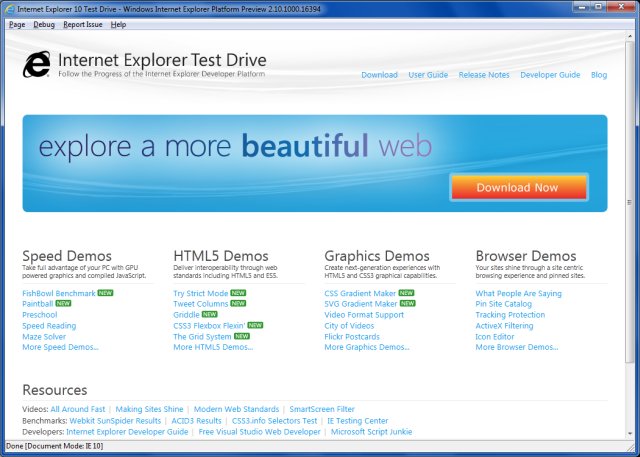640x457 pixels.
Task: Click NEW badge beside CSS Gradient Maker
Action: pyautogui.click(x=407, y=293)
